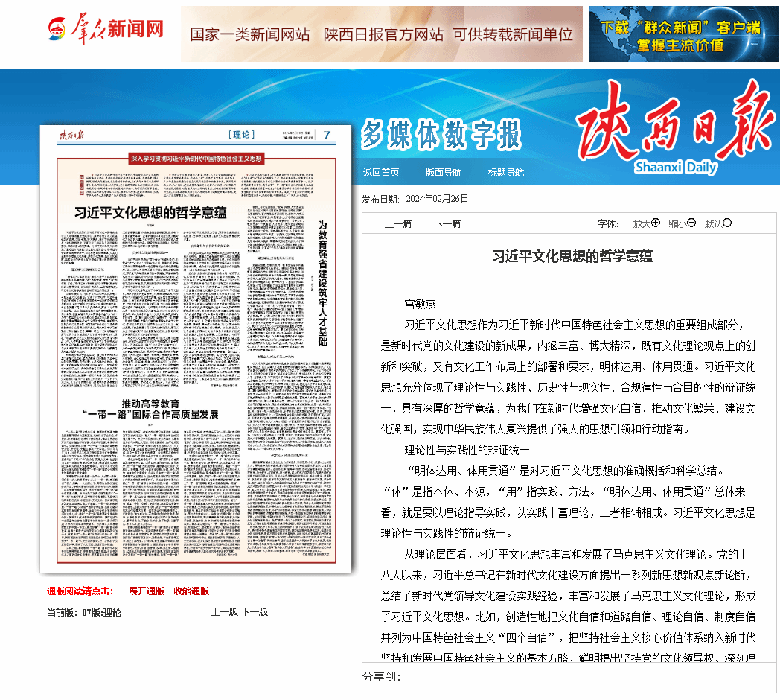Image resolution: width=780 pixels, height=700 pixels.
Task: Click the 陕西日报 Shaanxi Daily masthead logo
Action: (674, 130)
